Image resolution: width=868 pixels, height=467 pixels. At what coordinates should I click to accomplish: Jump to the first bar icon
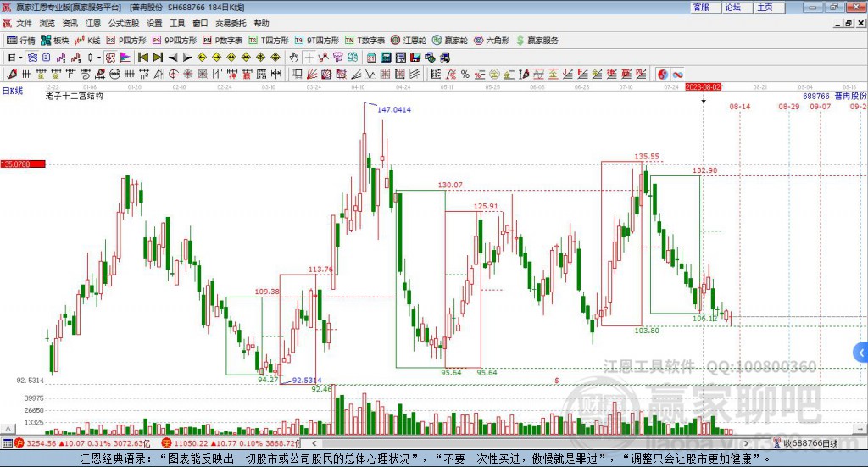click(142, 58)
